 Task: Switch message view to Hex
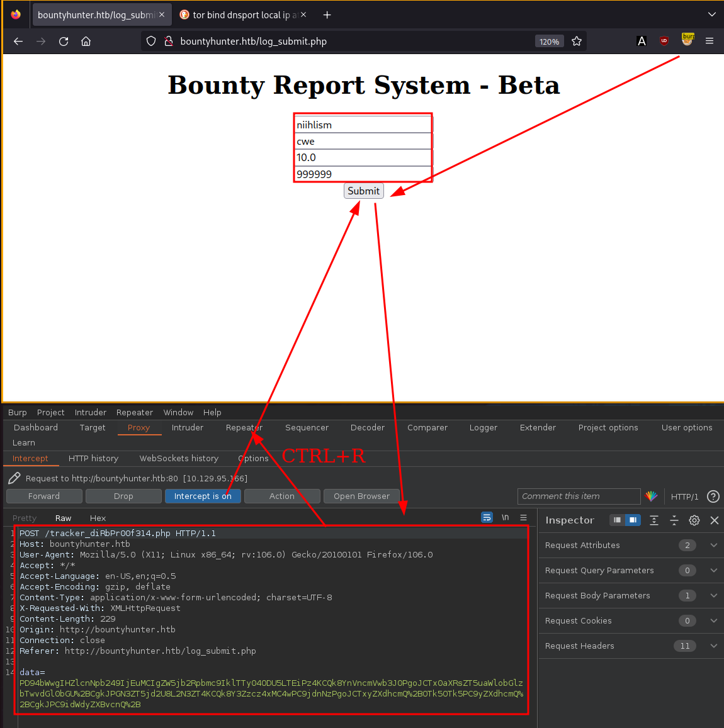[x=98, y=518]
